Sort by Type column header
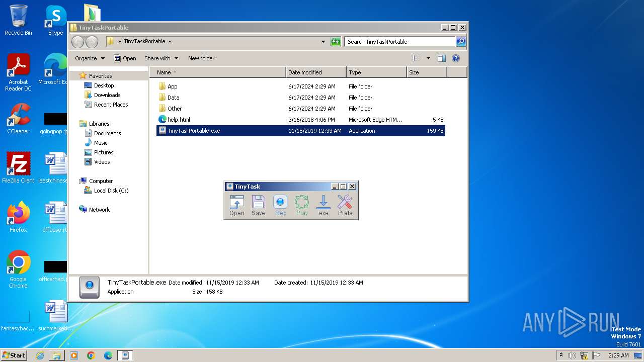The image size is (644, 362). [376, 72]
